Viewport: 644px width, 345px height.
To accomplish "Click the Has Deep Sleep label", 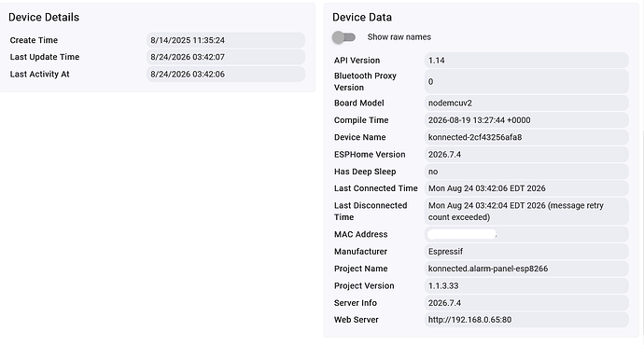I will pos(365,172).
